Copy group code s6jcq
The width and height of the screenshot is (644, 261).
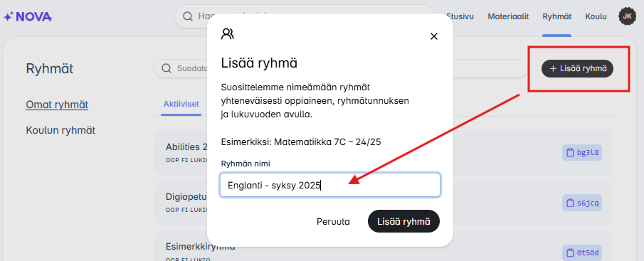(x=581, y=203)
